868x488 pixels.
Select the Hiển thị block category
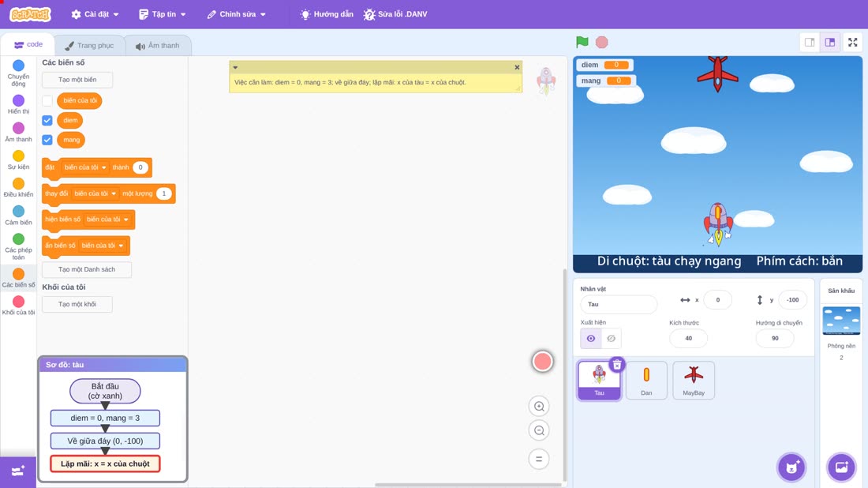(x=18, y=104)
